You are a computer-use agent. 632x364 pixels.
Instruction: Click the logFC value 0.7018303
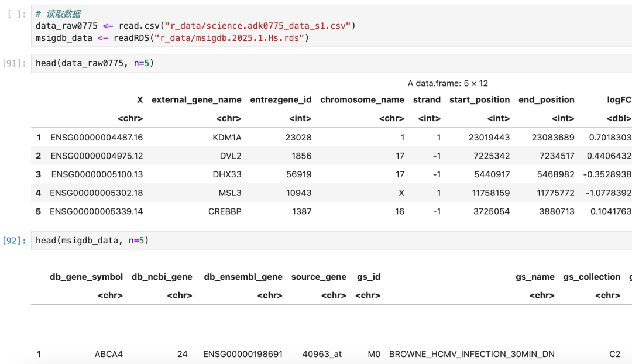pos(610,138)
